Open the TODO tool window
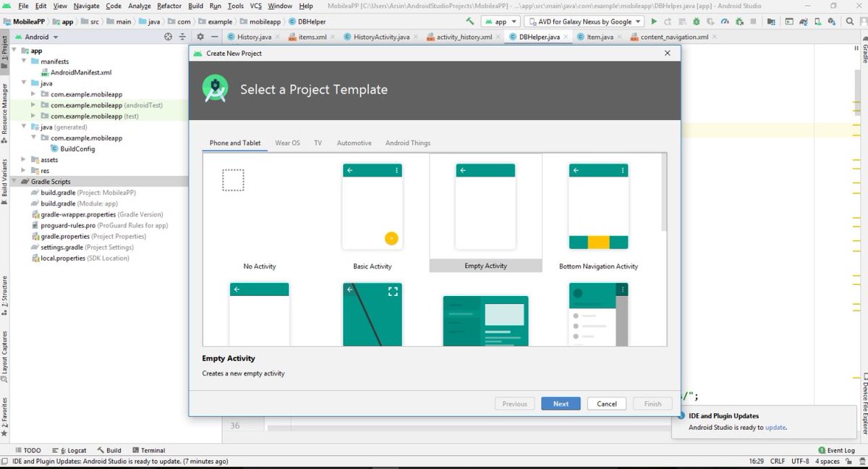Screen dimensions: 868x469 [28, 450]
